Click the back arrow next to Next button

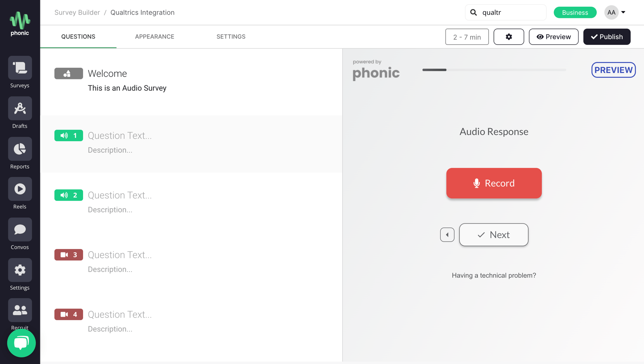pos(447,235)
